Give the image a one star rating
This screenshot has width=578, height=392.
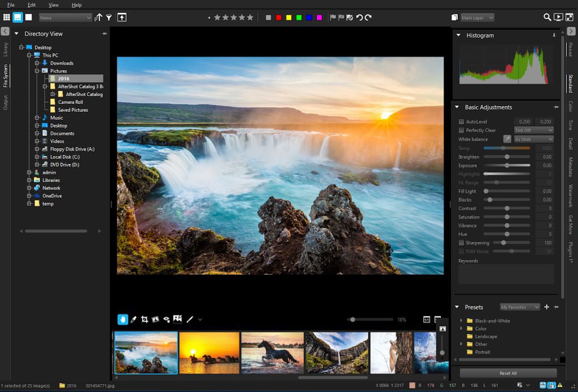click(x=217, y=17)
